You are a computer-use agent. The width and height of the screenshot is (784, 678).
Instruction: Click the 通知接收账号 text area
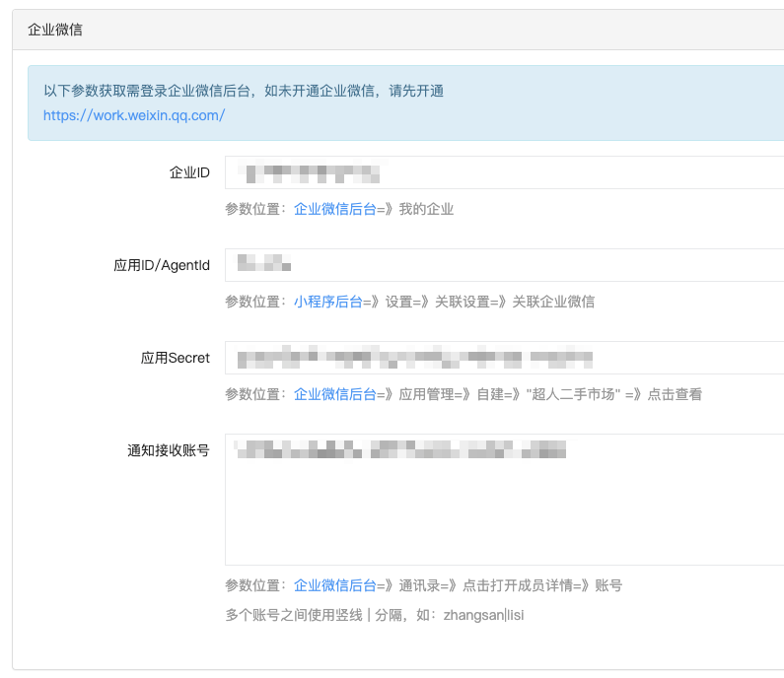tap(505, 500)
